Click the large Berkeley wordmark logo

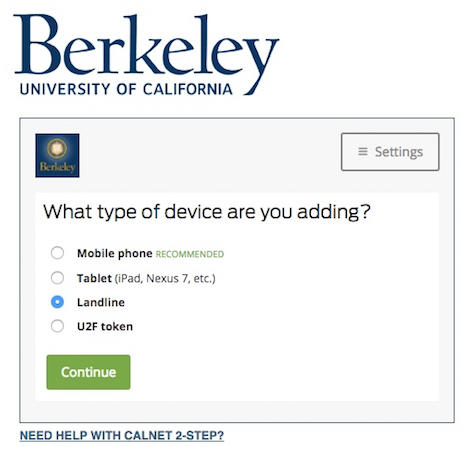coord(146,55)
